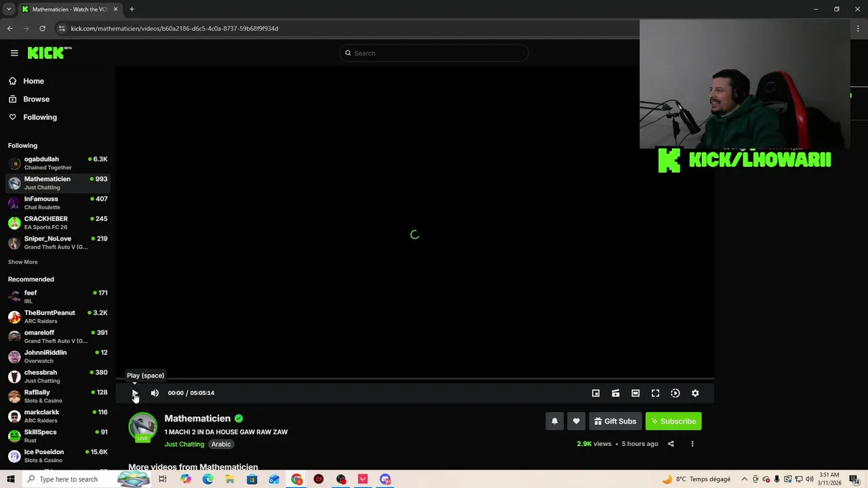The image size is (868, 488).
Task: Toggle theater mode
Action: [x=635, y=393]
